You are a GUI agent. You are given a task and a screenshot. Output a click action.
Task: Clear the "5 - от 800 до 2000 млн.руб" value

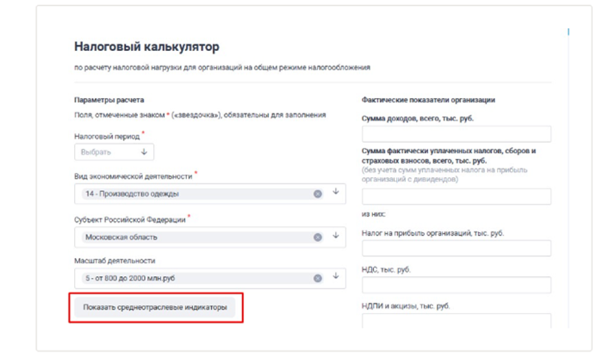click(317, 279)
